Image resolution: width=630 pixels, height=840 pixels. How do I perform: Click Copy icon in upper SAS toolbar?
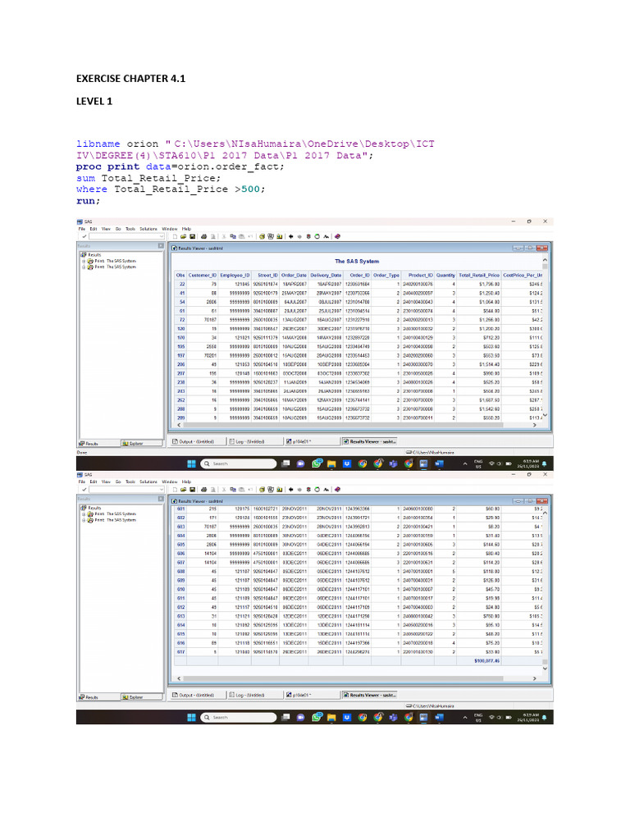coord(233,236)
